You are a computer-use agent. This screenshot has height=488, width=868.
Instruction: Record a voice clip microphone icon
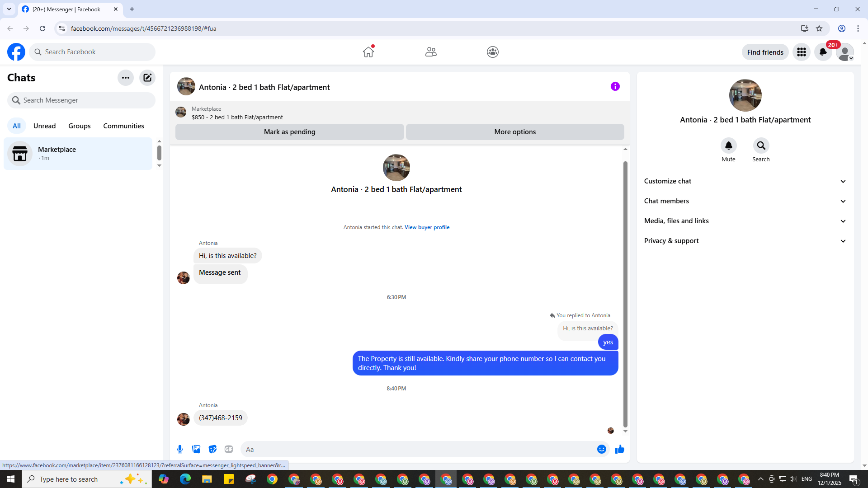(180, 449)
